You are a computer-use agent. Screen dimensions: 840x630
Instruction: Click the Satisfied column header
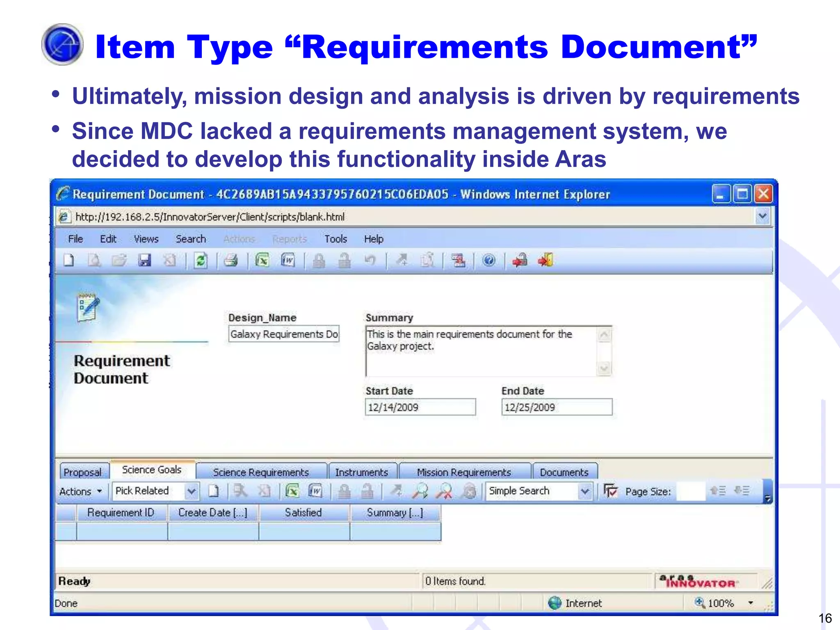(304, 513)
